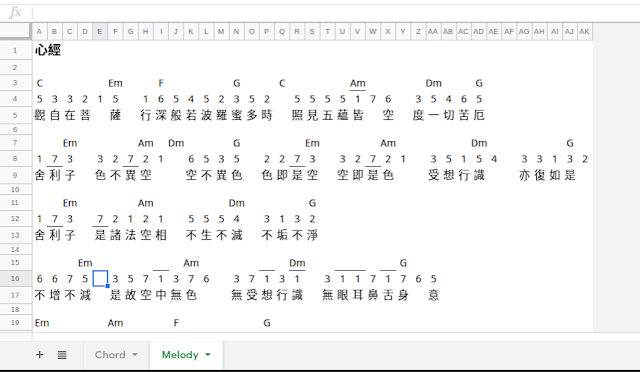This screenshot has height=372, width=640.
Task: Click the C chord in cell A3
Action: (40, 83)
